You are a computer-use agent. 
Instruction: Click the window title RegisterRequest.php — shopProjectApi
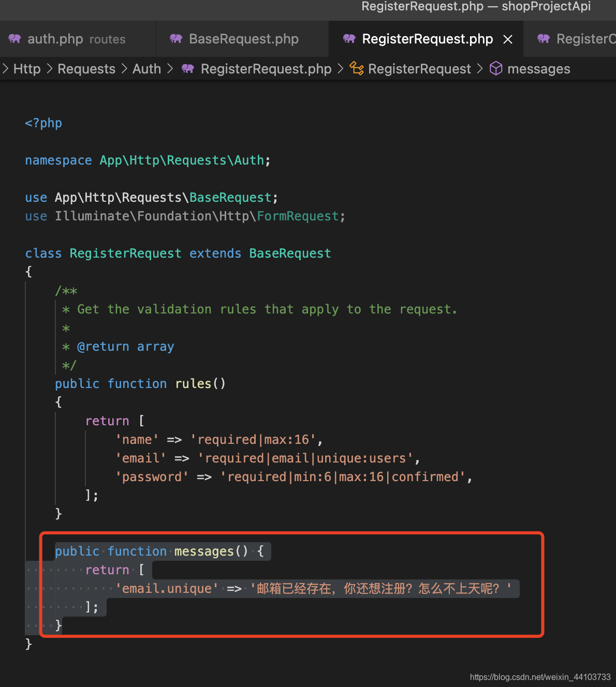click(x=476, y=7)
